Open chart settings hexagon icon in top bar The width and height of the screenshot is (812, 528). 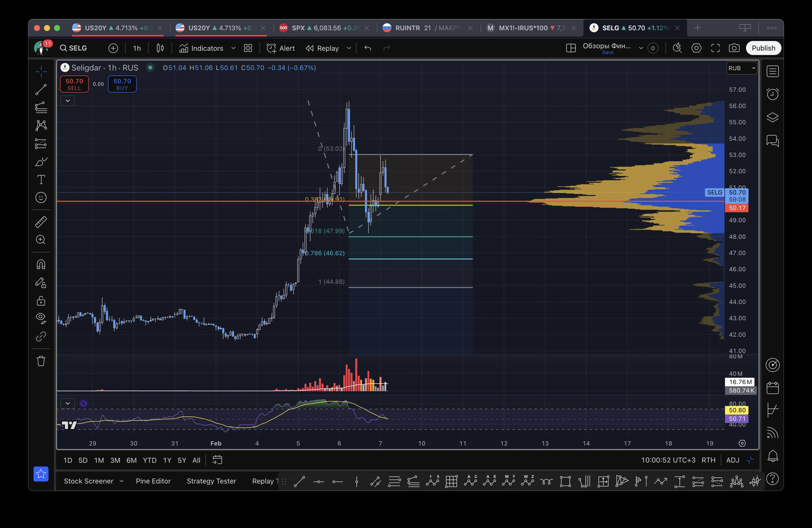[696, 48]
